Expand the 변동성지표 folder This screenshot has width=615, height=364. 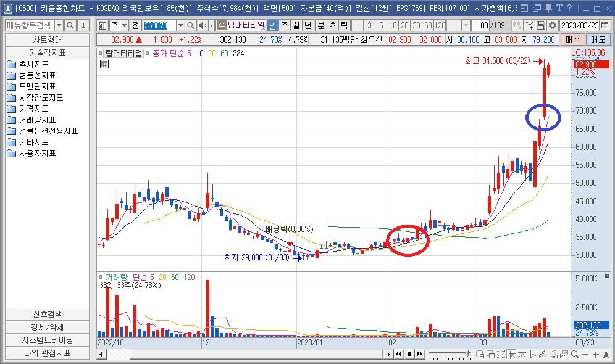tap(31, 75)
